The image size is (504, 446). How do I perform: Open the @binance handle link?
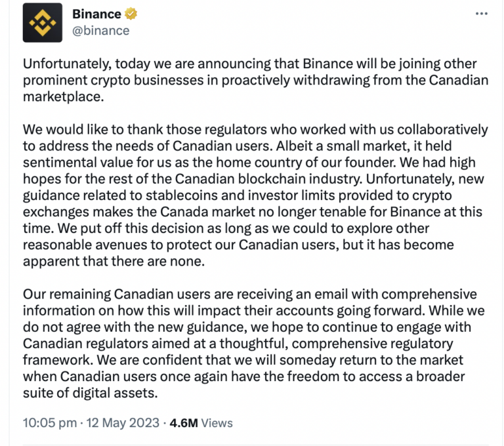pyautogui.click(x=100, y=30)
